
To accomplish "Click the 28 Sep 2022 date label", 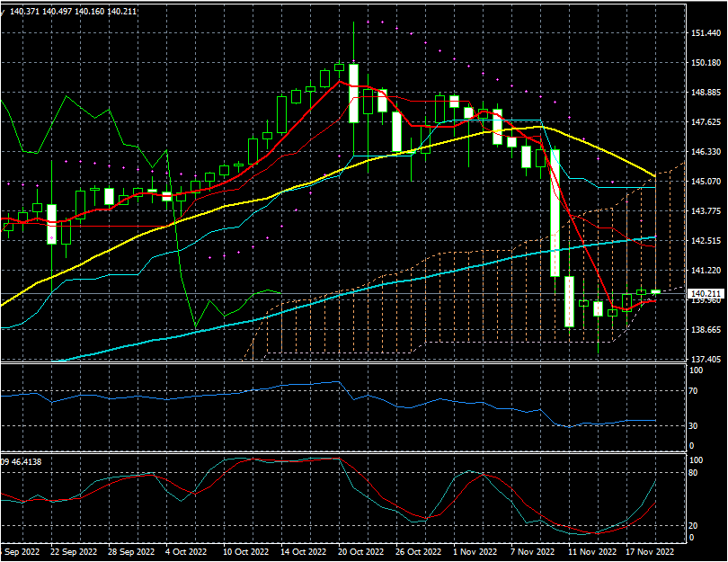I will pyautogui.click(x=131, y=552).
